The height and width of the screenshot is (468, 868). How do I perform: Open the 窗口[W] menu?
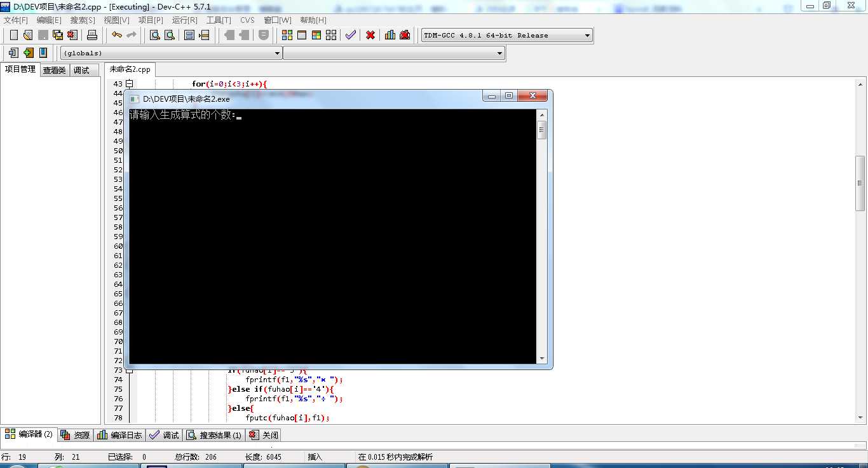tap(278, 20)
